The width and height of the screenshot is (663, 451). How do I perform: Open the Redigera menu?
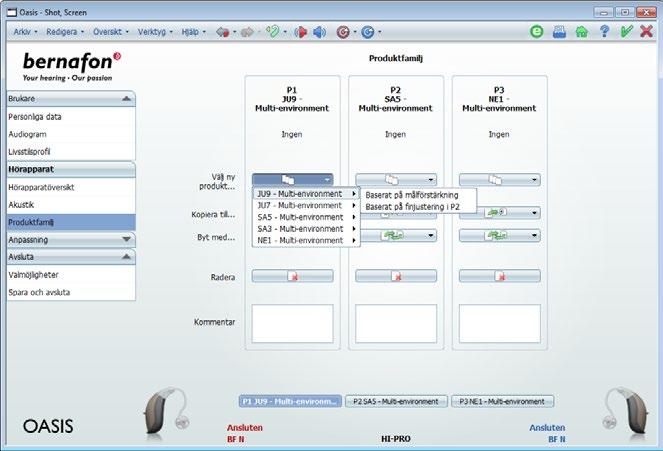coord(65,32)
